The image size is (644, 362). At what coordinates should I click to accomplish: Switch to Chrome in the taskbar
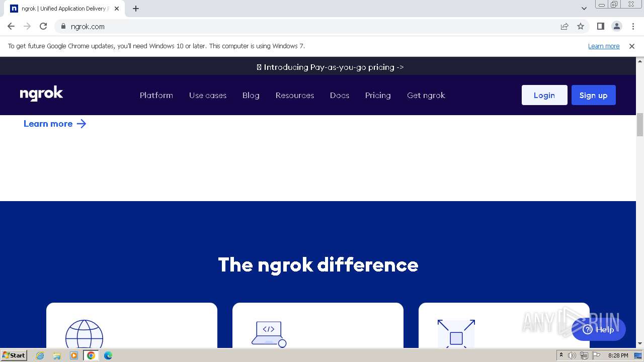click(91, 355)
